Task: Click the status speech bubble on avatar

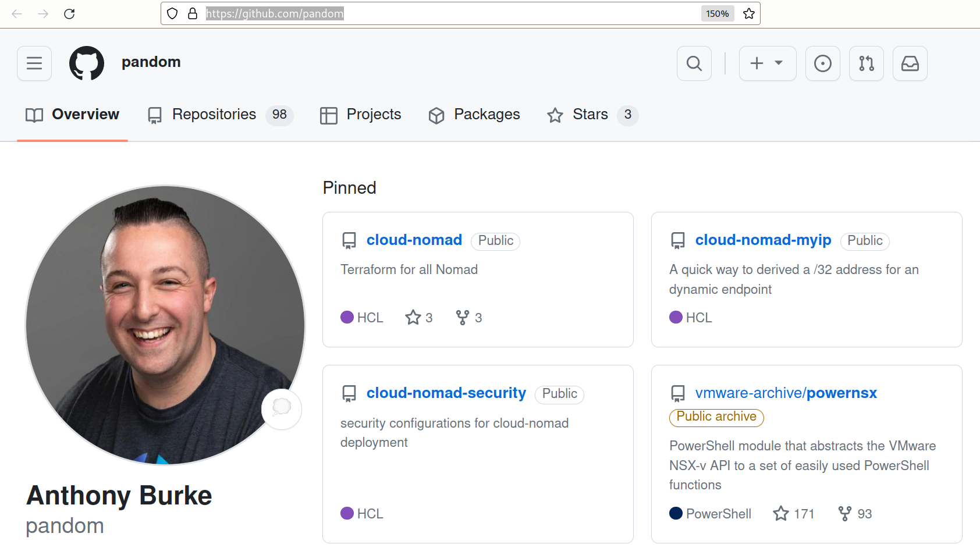Action: pyautogui.click(x=282, y=409)
